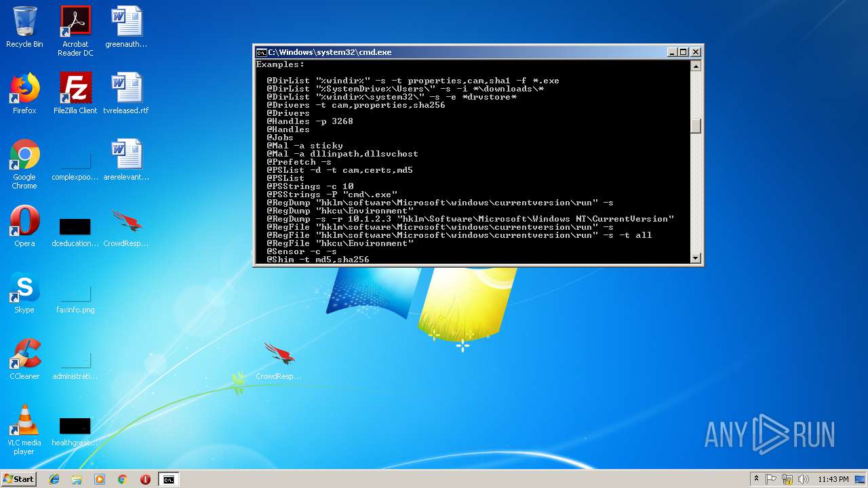Screen dimensions: 868x488
Task: Click the cmd scrollbar down arrow
Action: tap(695, 258)
